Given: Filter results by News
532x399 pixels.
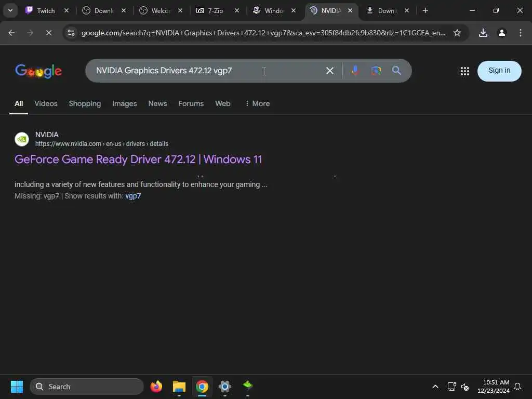Looking at the screenshot, I should pyautogui.click(x=157, y=103).
